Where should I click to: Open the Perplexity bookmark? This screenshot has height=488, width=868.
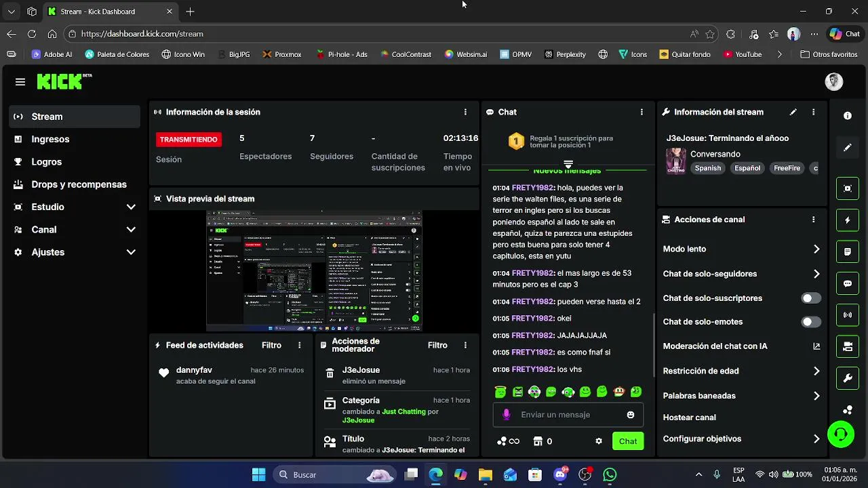coord(564,54)
